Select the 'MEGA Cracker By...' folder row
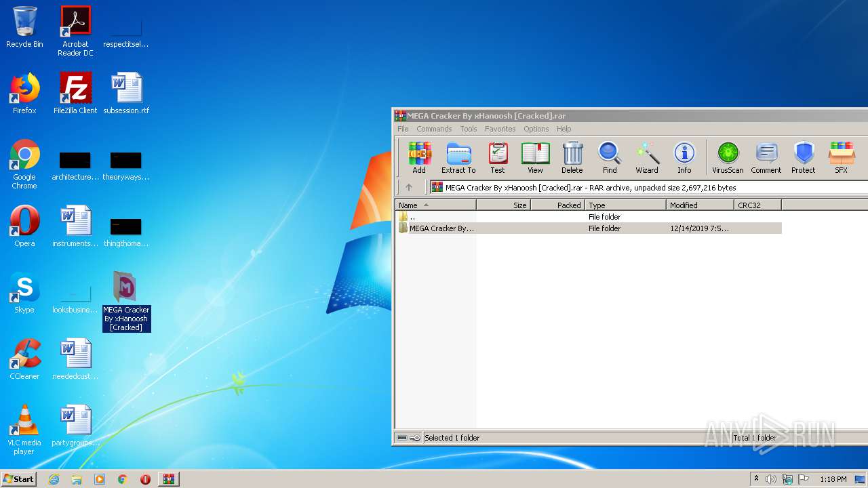 click(589, 228)
